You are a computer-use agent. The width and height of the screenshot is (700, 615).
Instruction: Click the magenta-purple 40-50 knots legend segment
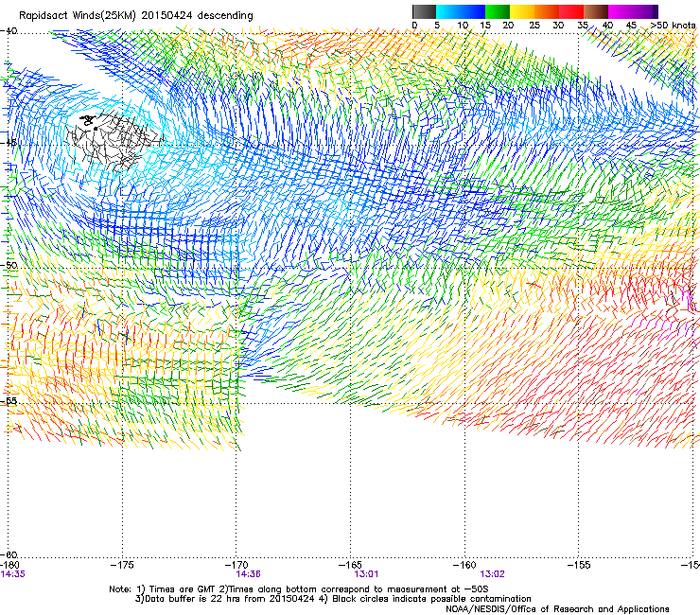click(x=633, y=11)
